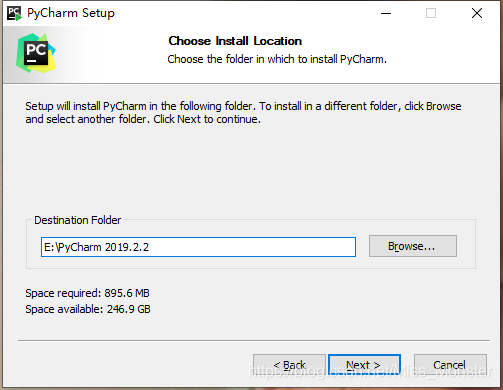Click the white header banner area

[x=252, y=55]
